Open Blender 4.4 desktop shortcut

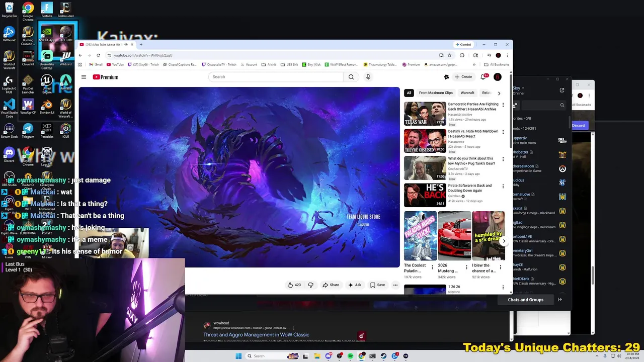47,107
